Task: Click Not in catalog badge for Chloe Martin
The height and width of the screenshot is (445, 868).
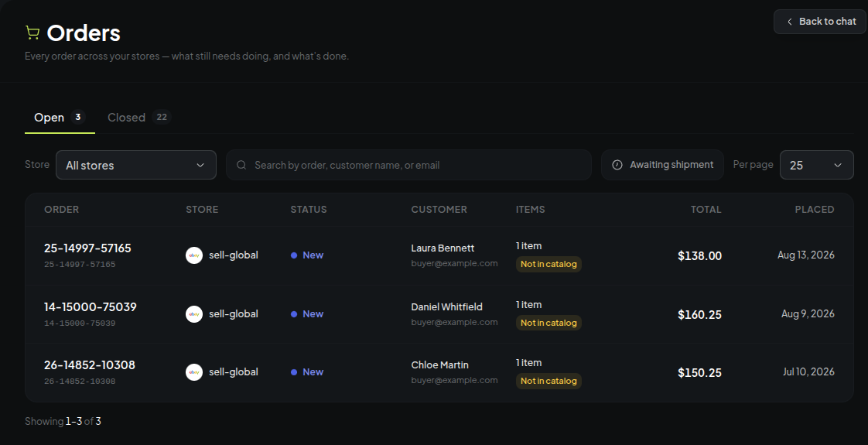Action: click(548, 381)
